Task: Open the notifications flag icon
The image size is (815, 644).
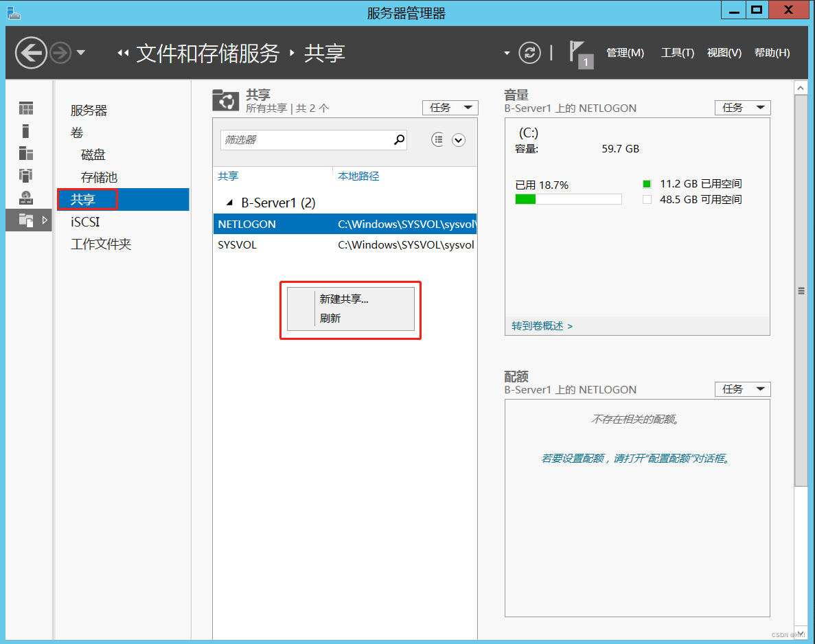Action: pyautogui.click(x=581, y=54)
